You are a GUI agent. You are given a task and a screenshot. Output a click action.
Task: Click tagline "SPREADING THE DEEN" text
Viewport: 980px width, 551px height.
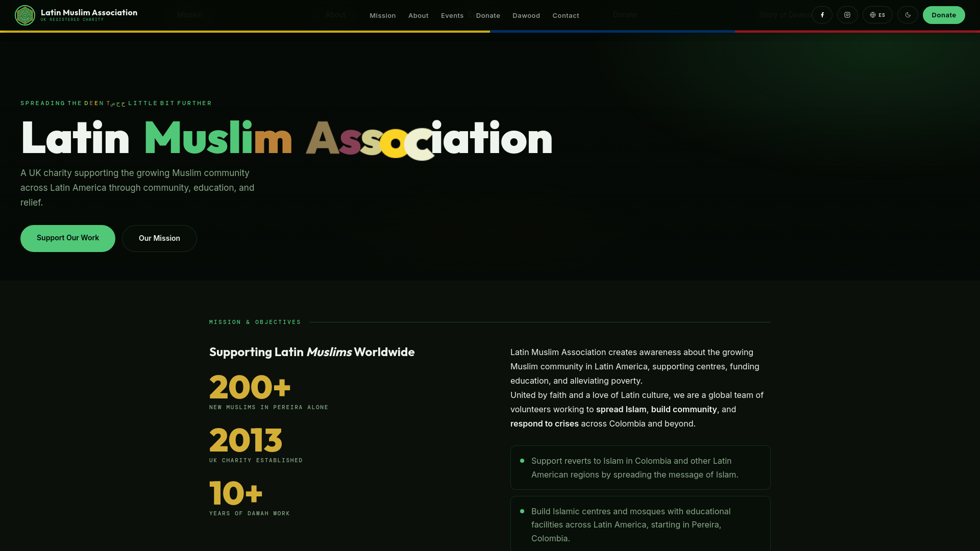point(62,103)
